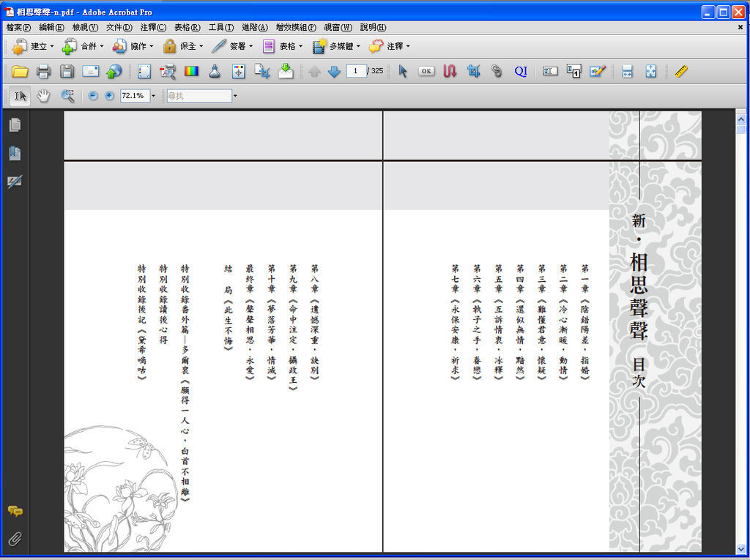The image size is (750, 560).
Task: Open the Pages panel in left sidebar
Action: tap(15, 125)
